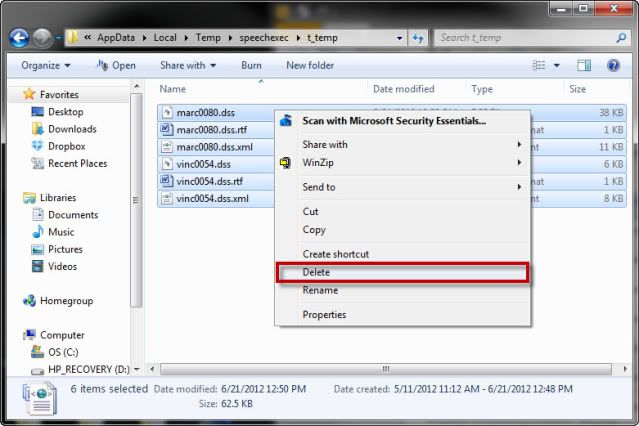The width and height of the screenshot is (639, 426).
Task: Select speechexec in the address path
Action: [264, 38]
